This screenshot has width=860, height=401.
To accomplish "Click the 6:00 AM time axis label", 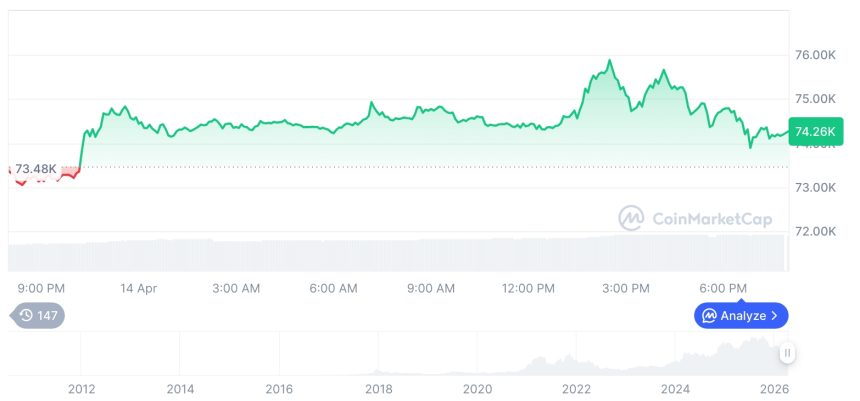I will click(x=333, y=288).
